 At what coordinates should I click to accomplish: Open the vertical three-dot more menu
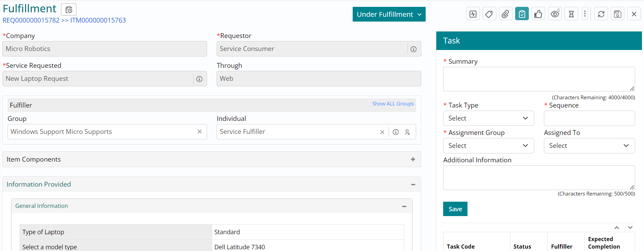585,14
